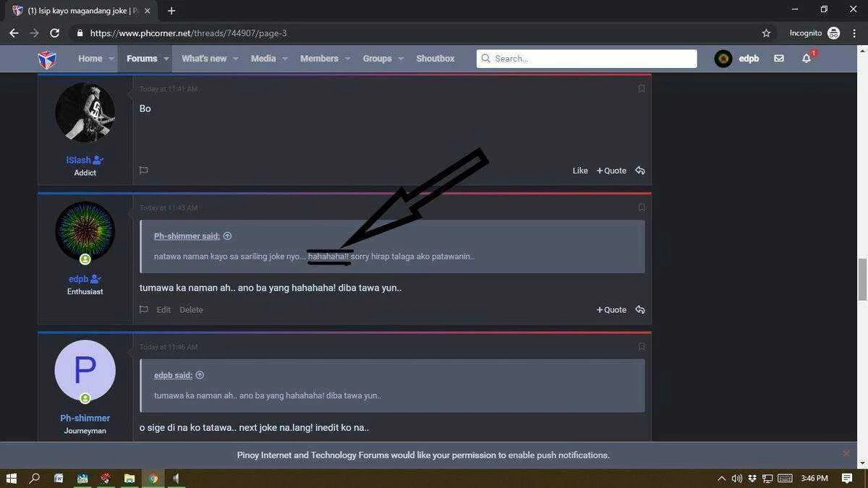
Task: Edit edpb's post
Action: pyautogui.click(x=164, y=309)
